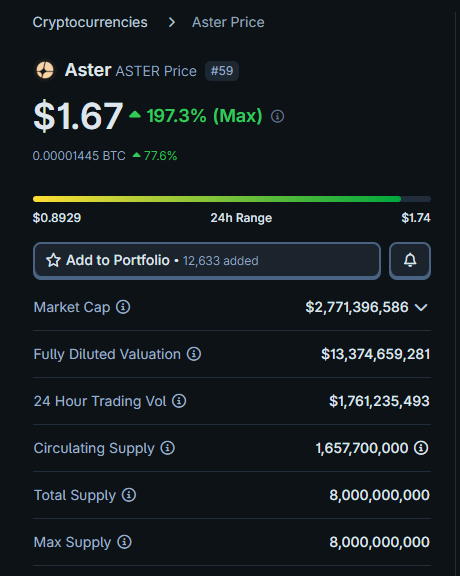The image size is (460, 576).
Task: Click the $1.67 price value
Action: [78, 116]
